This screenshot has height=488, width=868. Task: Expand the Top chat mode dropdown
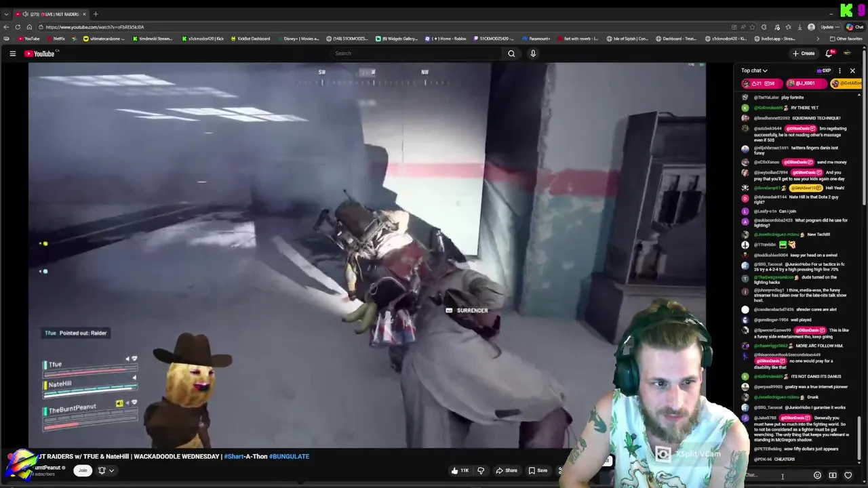pos(754,70)
